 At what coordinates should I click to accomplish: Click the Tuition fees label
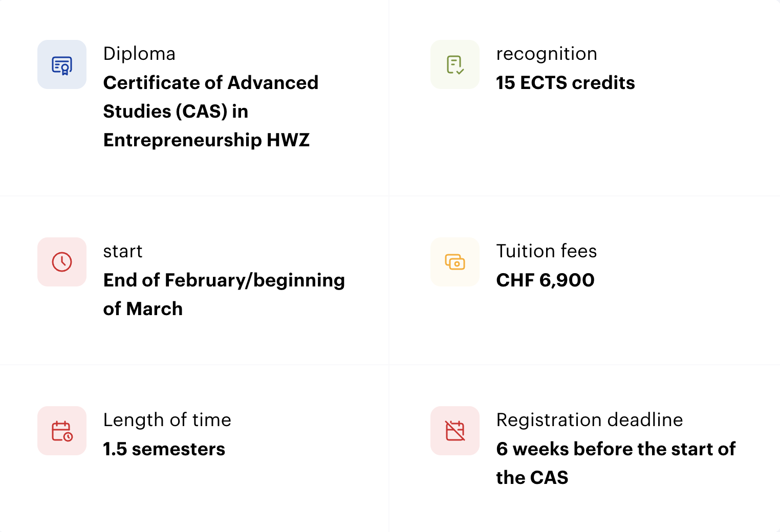[547, 251]
